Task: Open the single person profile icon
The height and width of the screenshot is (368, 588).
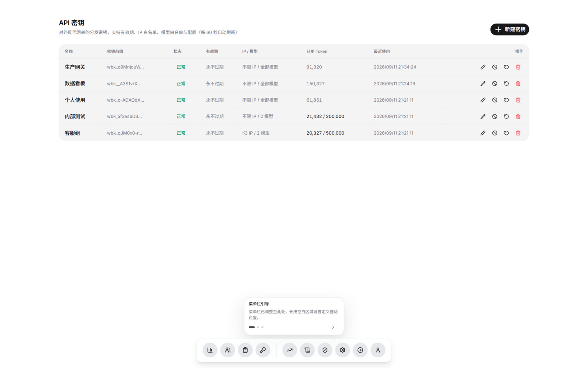Action: [378, 350]
